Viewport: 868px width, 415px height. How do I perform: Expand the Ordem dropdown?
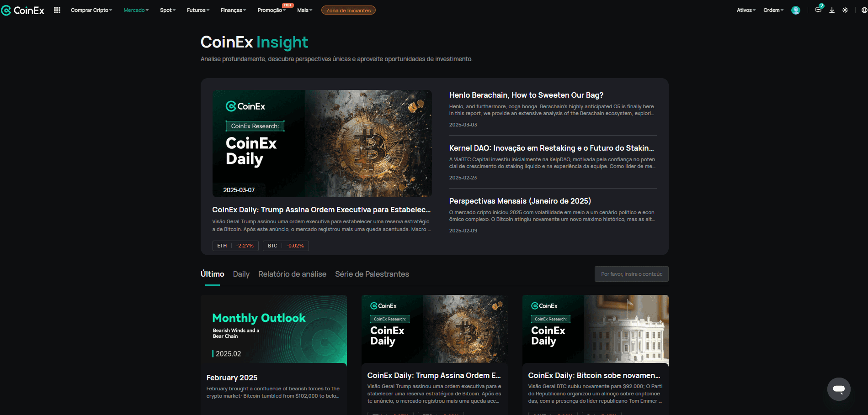[x=773, y=10]
